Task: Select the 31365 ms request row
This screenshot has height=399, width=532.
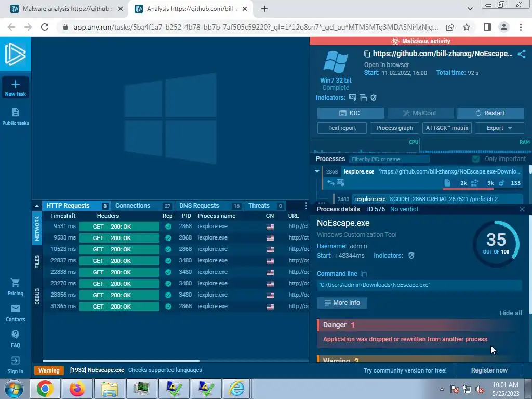Action: [176, 307]
